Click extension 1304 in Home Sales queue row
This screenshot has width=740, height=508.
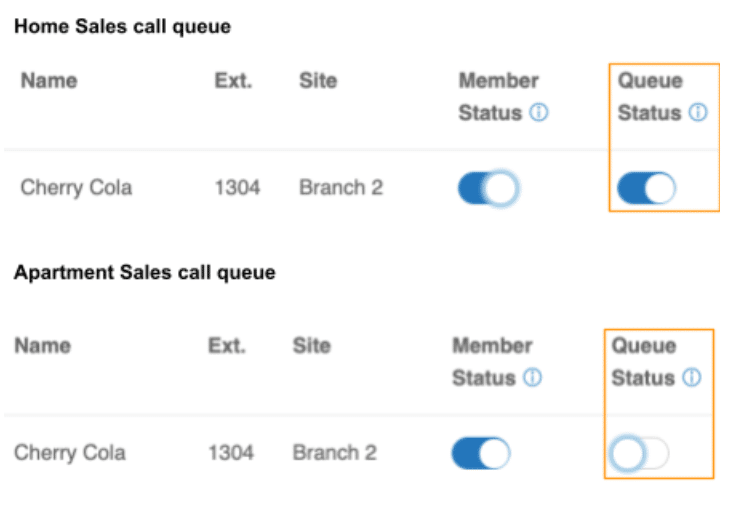click(237, 188)
